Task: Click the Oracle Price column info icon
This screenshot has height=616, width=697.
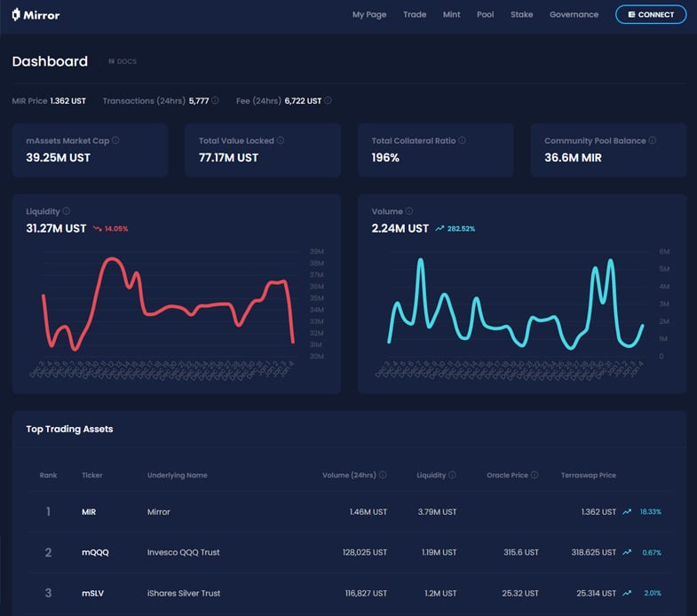Action: pyautogui.click(x=535, y=475)
